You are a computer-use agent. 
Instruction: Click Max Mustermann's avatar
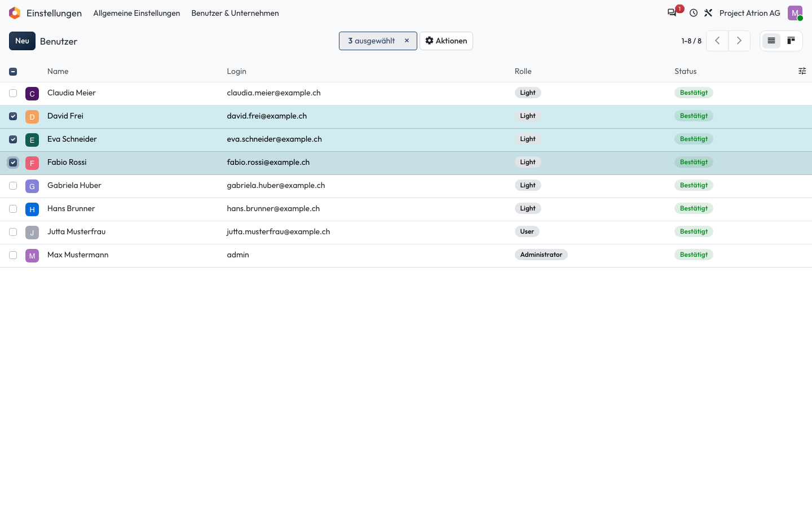click(32, 256)
